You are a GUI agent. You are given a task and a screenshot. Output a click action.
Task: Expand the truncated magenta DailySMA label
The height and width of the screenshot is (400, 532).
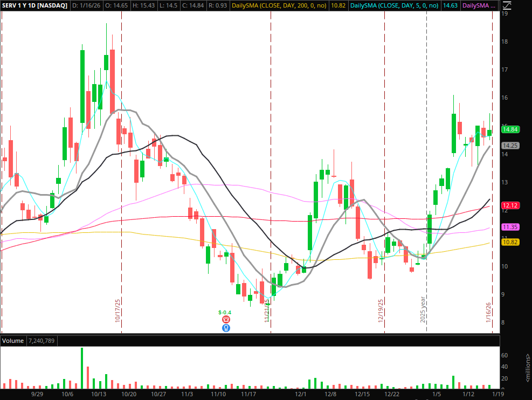[x=478, y=5]
